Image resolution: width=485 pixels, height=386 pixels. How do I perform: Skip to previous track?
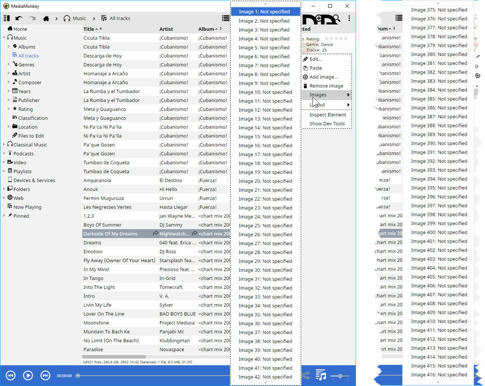(11, 376)
